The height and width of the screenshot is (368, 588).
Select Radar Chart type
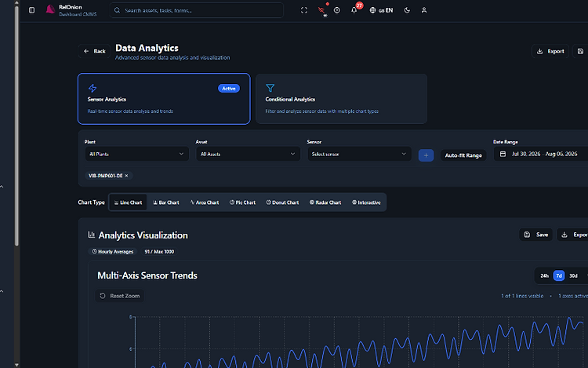click(325, 202)
